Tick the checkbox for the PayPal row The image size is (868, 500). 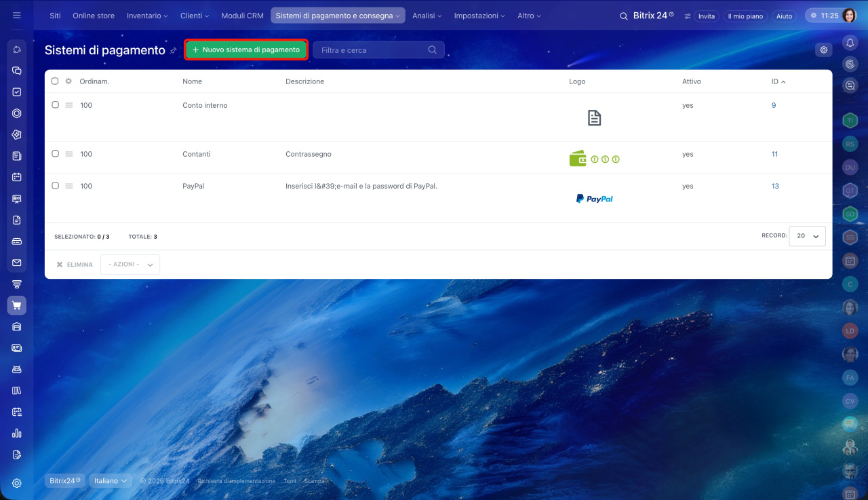click(55, 186)
